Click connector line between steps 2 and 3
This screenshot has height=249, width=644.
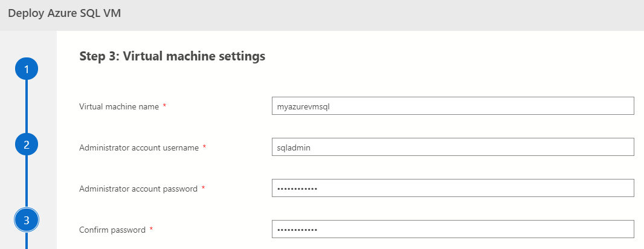click(x=27, y=183)
